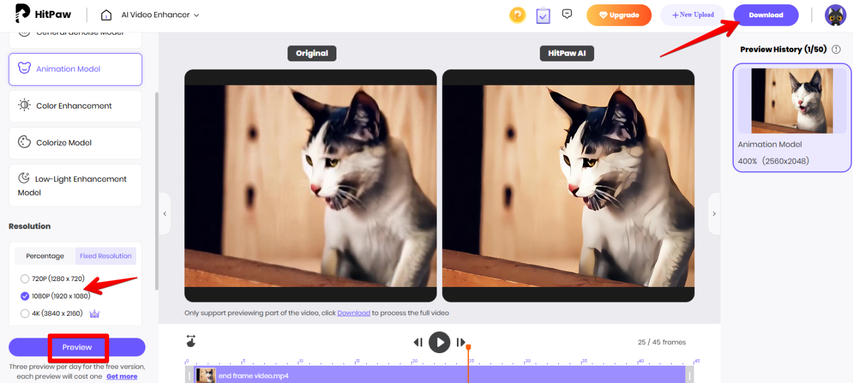Viewport: 853px width, 383px height.
Task: Click the Low-Light moon icon
Action: (x=24, y=178)
